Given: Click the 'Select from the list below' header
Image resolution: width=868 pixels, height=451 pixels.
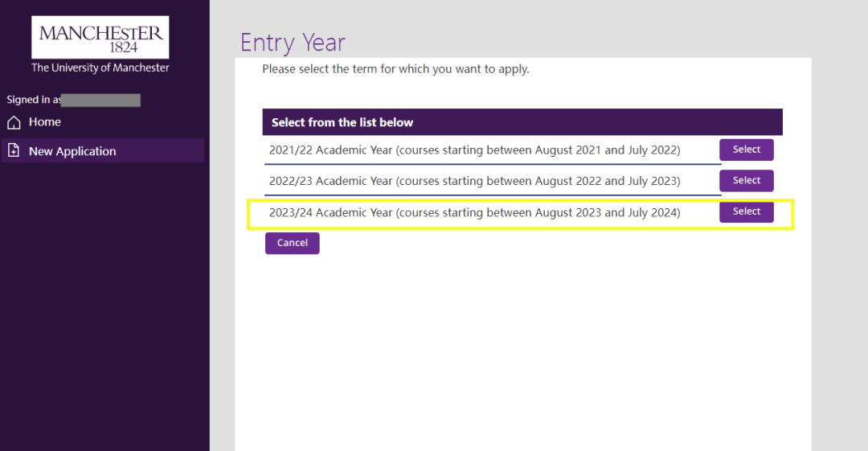Looking at the screenshot, I should coord(342,122).
